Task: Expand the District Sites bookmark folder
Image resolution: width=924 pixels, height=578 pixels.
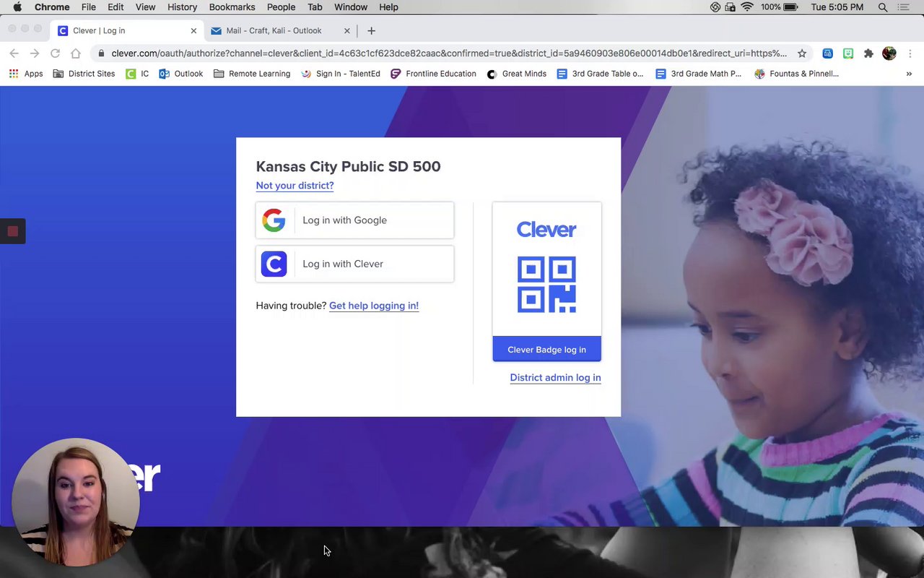Action: point(84,74)
